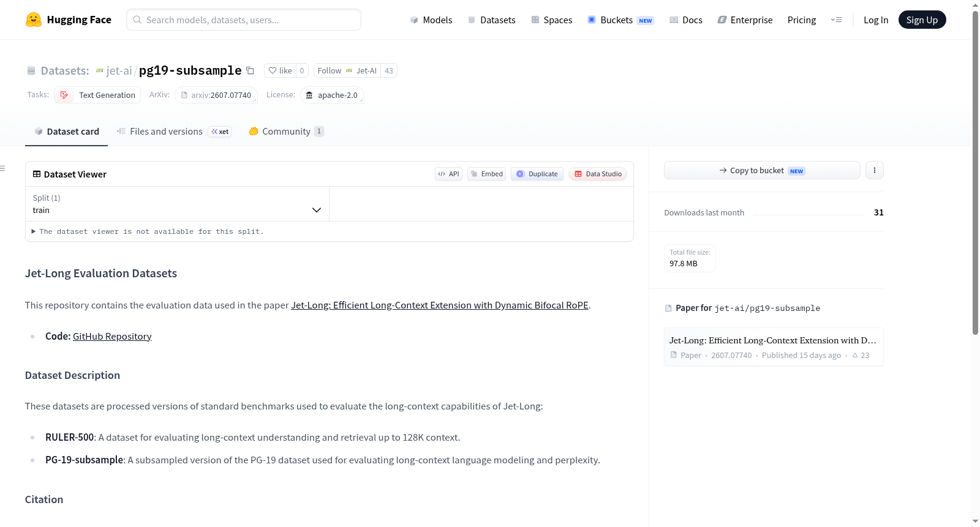Click the Citation heading
The image size is (980, 527).
44,499
